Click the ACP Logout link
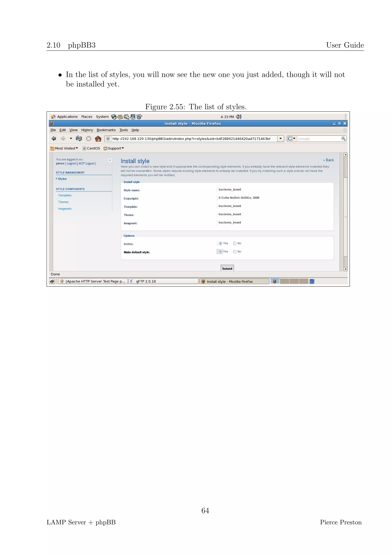Viewport: 392px width, 555px height. [86, 164]
